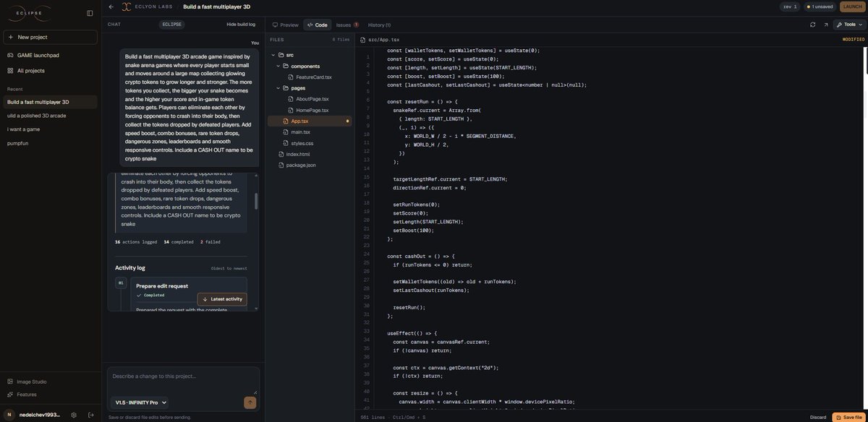Screen dimensions: 868x422
Task: Click '14 completed' count
Action: tap(179, 242)
